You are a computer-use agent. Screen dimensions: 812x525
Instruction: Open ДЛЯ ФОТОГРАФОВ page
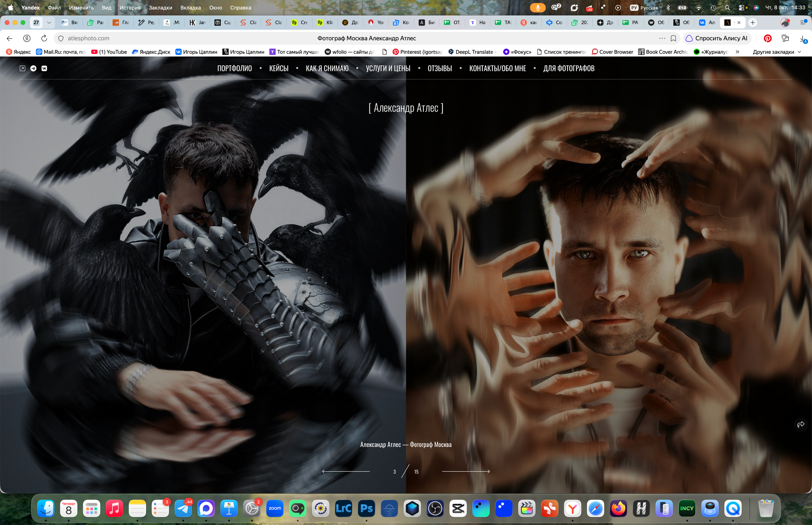[569, 68]
